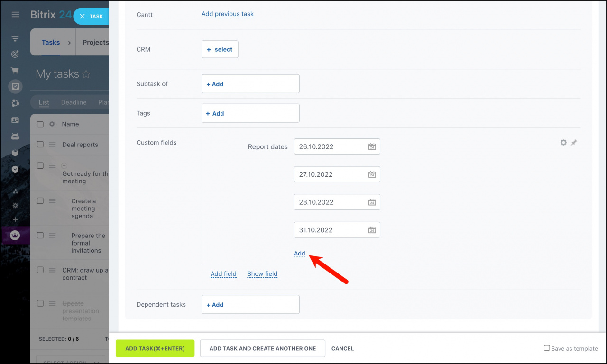Open the hamburger main menu

15,15
